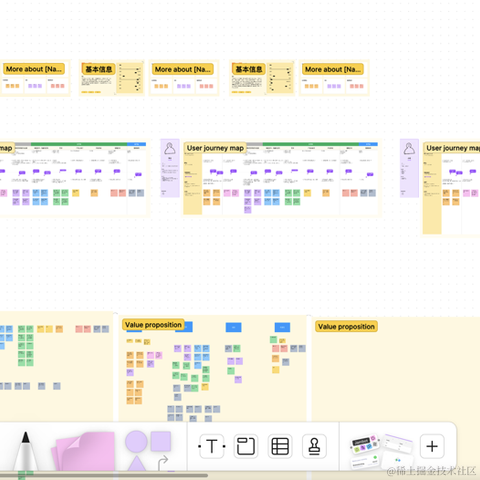Pick the pink sticky note tool

83,451
